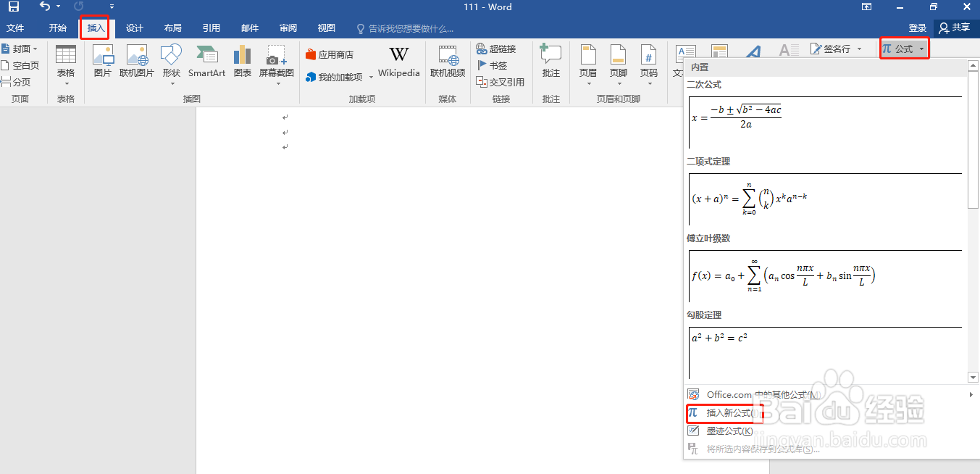Add a new comment with 批注
980x474 pixels.
point(551,64)
